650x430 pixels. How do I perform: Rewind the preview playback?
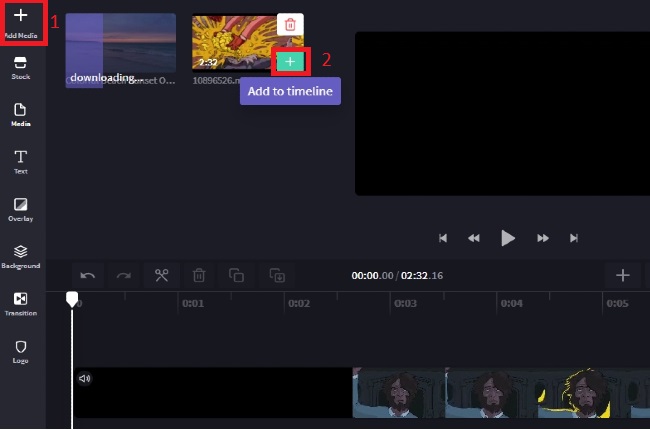point(473,238)
